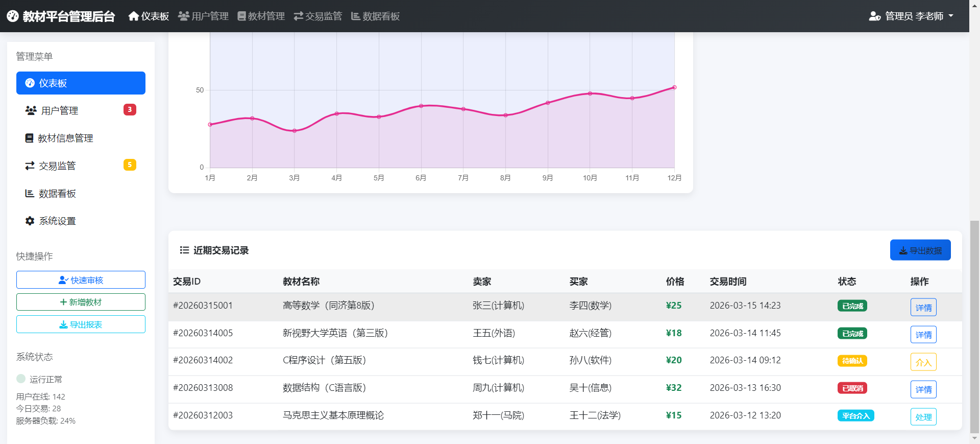Select sidebar 教材信息管理 menu item
The height and width of the screenshot is (444, 980).
click(x=81, y=138)
